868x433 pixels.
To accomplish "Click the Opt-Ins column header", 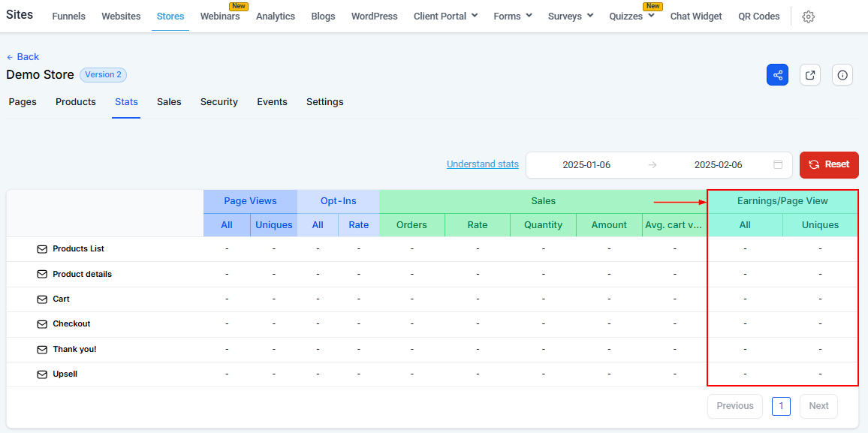I will [338, 201].
